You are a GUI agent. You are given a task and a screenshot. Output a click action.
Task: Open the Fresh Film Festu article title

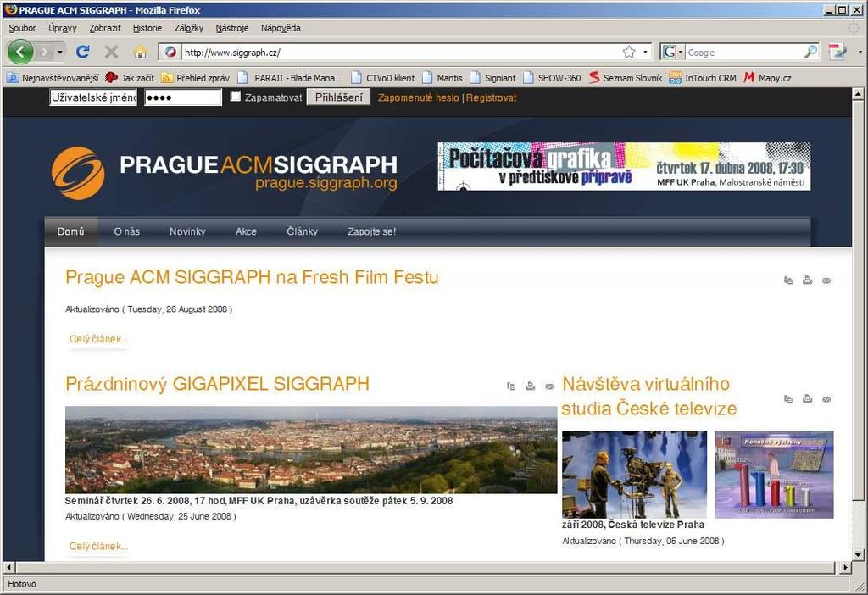252,277
